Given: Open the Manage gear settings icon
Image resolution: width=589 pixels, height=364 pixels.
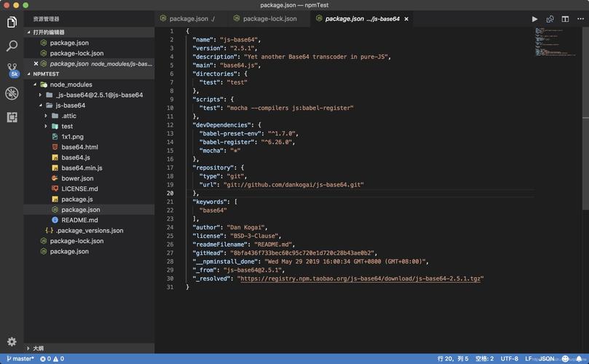Looking at the screenshot, I should (12, 341).
